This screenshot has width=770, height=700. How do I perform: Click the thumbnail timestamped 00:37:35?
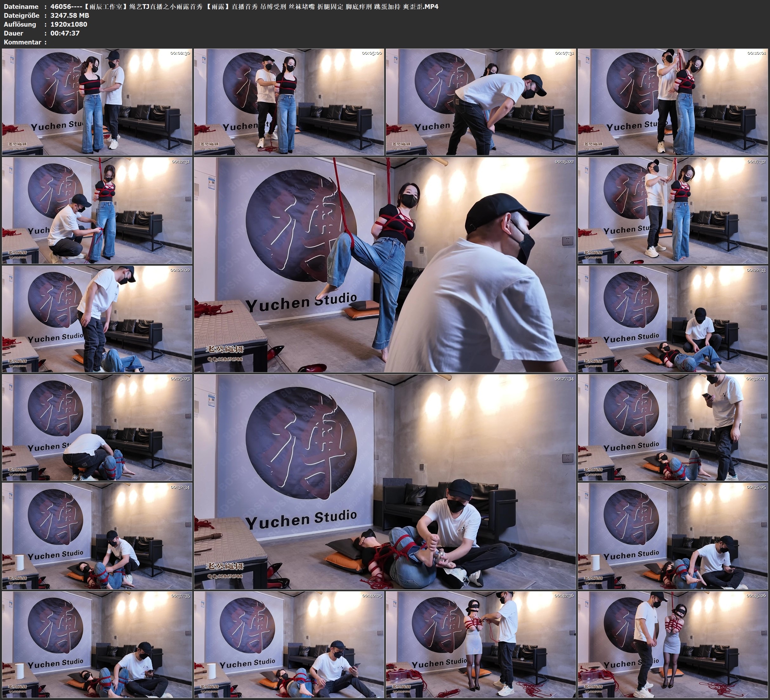[97, 644]
